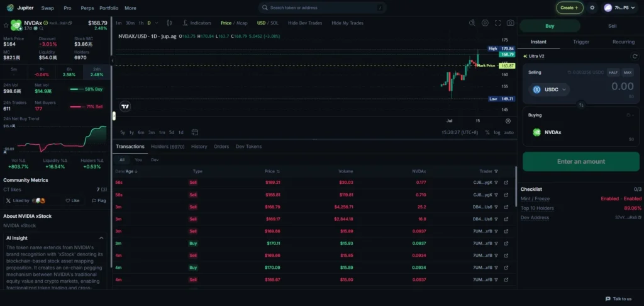
Task: Open the chart candle style selector
Action: pos(170,23)
